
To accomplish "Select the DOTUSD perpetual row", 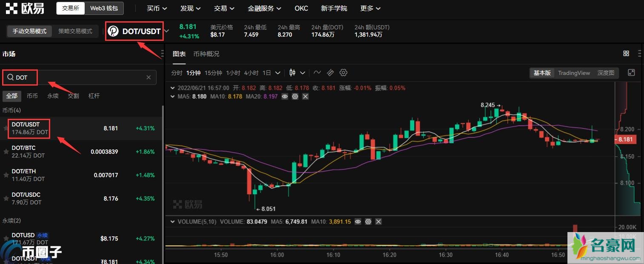I will pos(81,238).
